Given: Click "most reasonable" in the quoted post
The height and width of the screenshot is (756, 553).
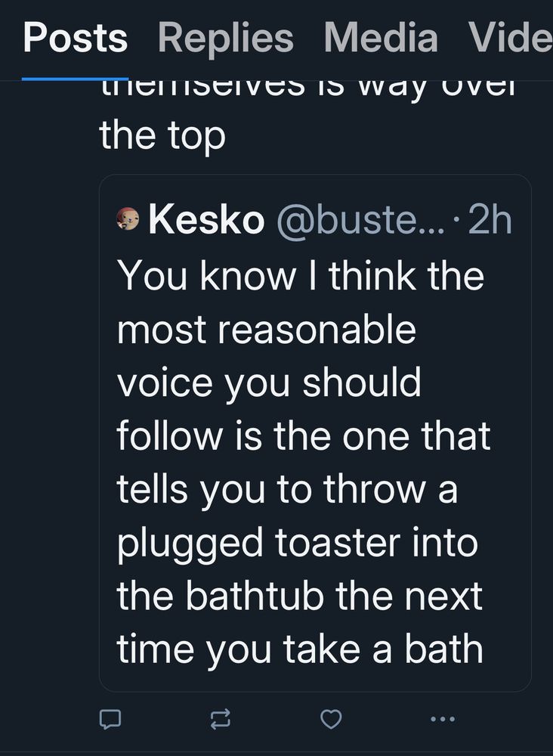Looking at the screenshot, I should (x=266, y=329).
